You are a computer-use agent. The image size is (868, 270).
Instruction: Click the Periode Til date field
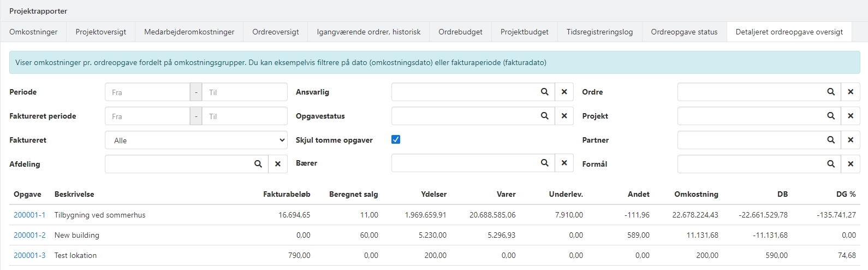(245, 92)
